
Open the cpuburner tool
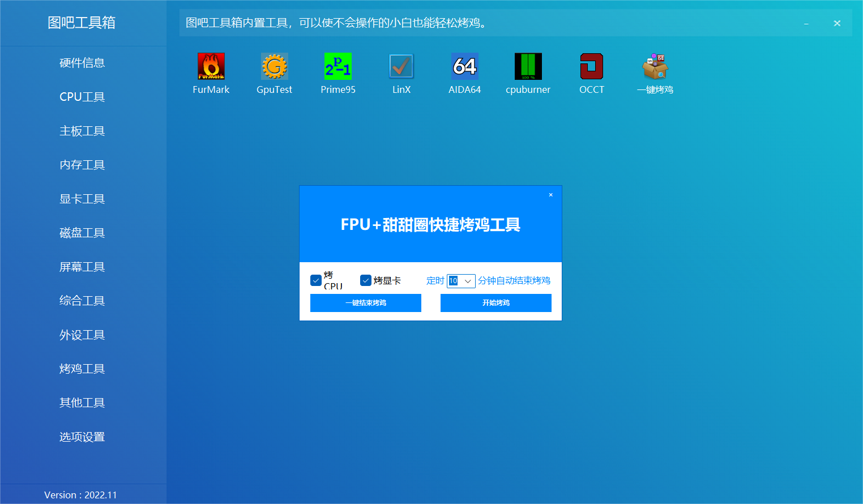pos(528,67)
